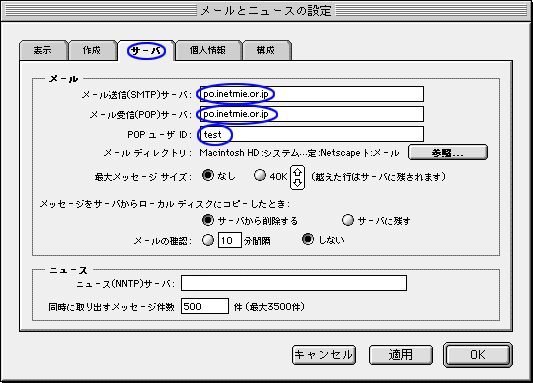Click the message count field showing 500
This screenshot has height=383, width=533.
(x=205, y=306)
